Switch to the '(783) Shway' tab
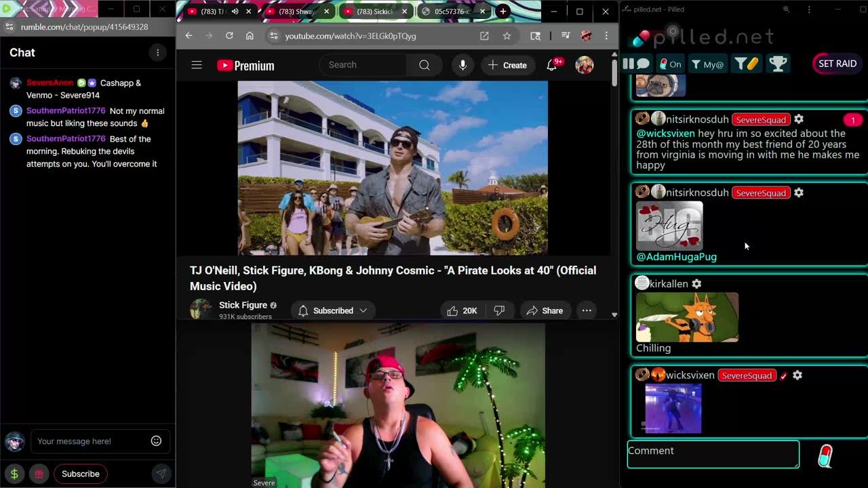Viewport: 868px width, 488px height. pyautogui.click(x=297, y=12)
